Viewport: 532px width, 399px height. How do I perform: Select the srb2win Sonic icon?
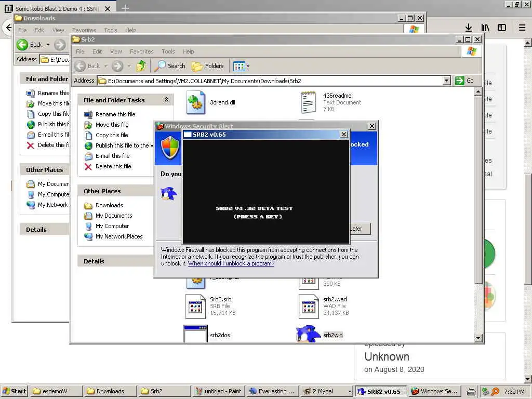coord(308,334)
